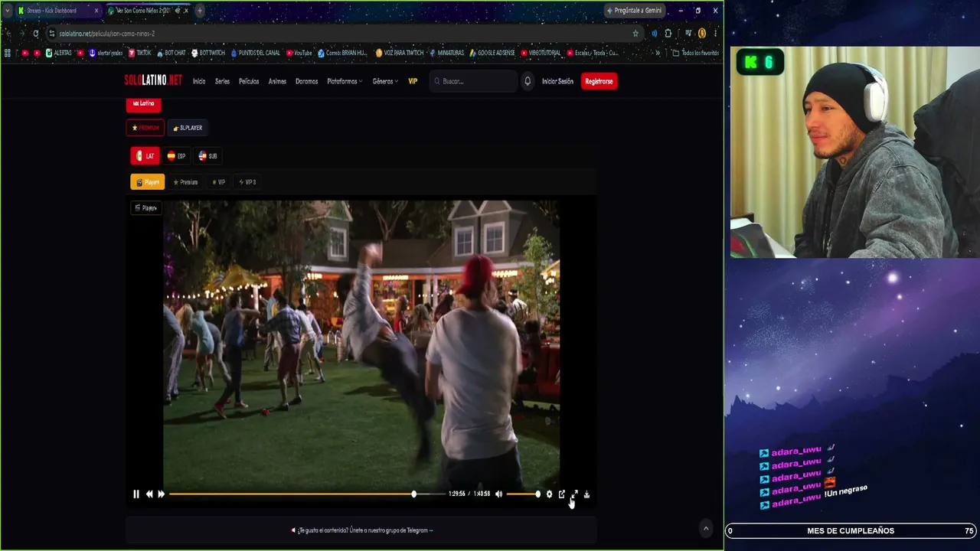Select the ESP audio language
Screen dimensions: 980x551
(176, 156)
